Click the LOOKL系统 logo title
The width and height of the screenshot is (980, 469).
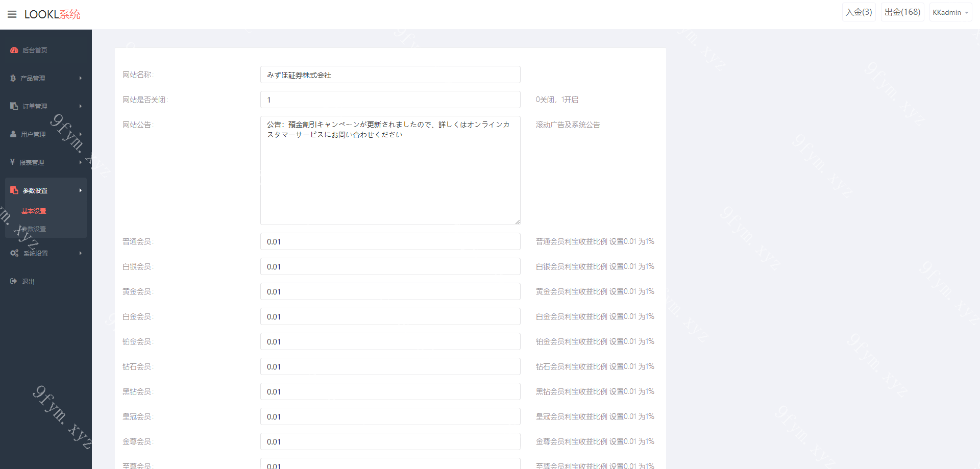coord(52,14)
